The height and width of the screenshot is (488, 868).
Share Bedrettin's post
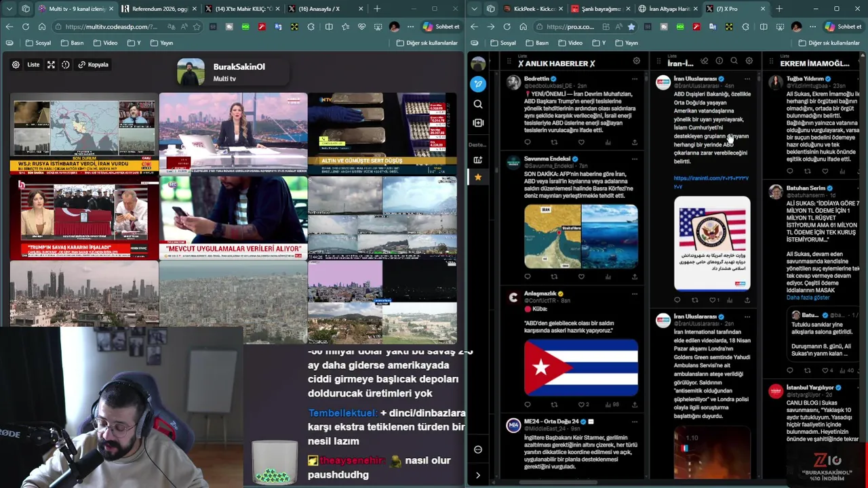point(635,142)
